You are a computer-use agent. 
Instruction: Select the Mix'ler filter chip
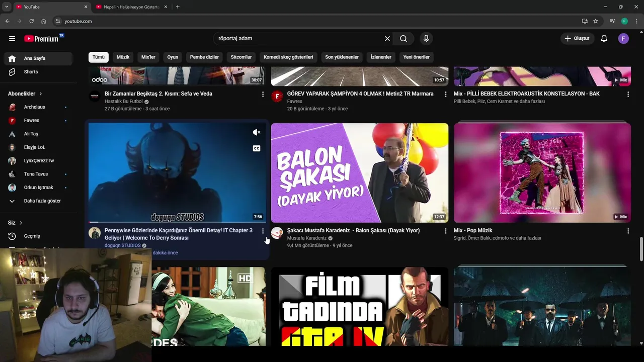tap(148, 57)
